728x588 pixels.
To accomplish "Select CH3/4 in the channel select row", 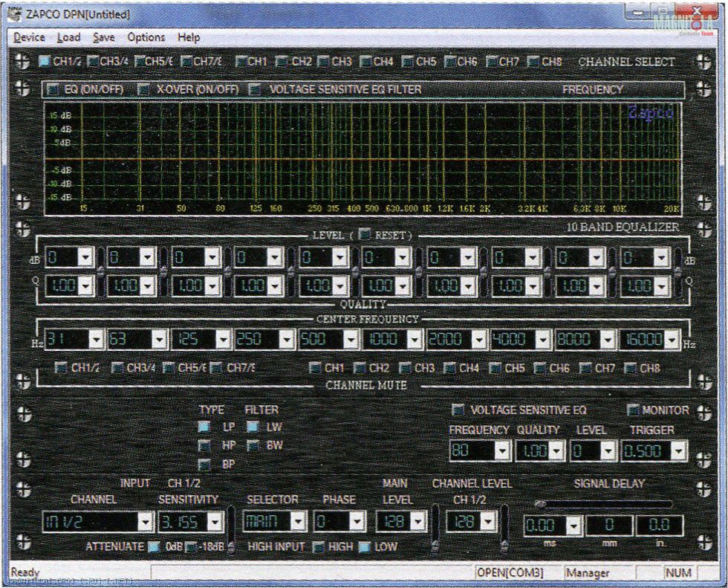I will point(93,61).
